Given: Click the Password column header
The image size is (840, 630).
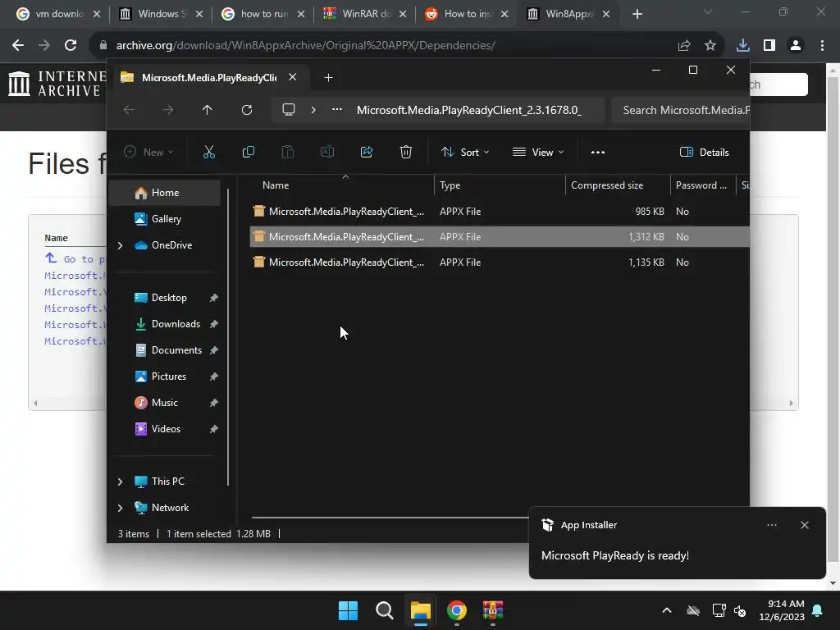Looking at the screenshot, I should (703, 185).
